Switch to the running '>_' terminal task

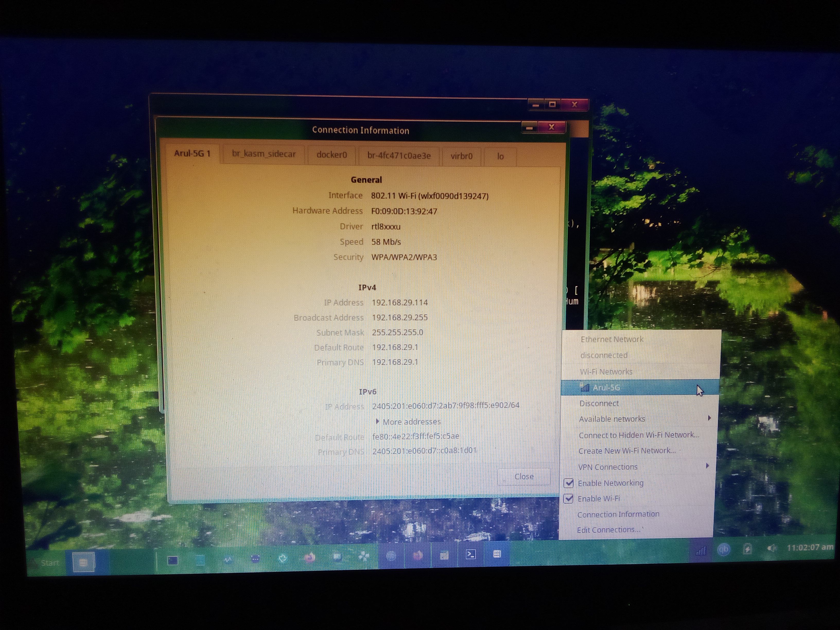470,555
